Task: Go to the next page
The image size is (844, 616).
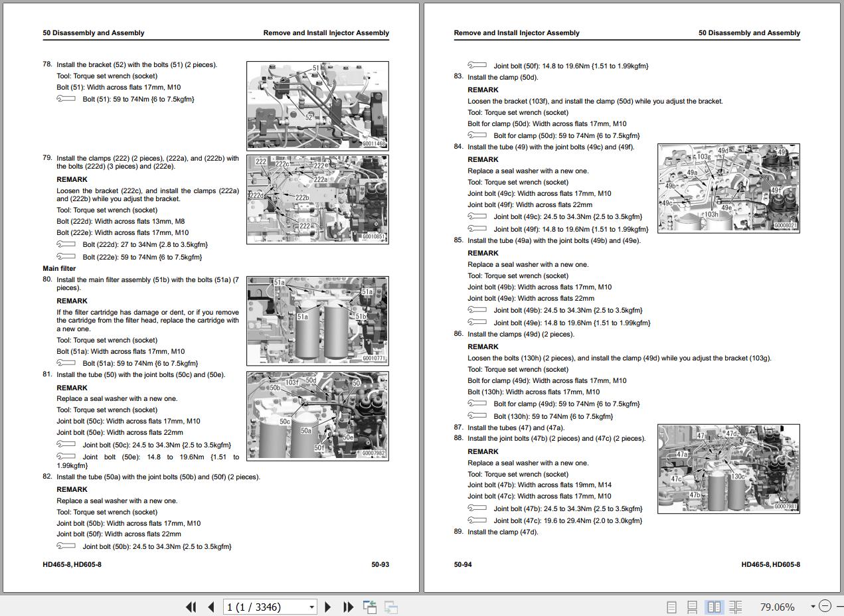Action: [328, 607]
